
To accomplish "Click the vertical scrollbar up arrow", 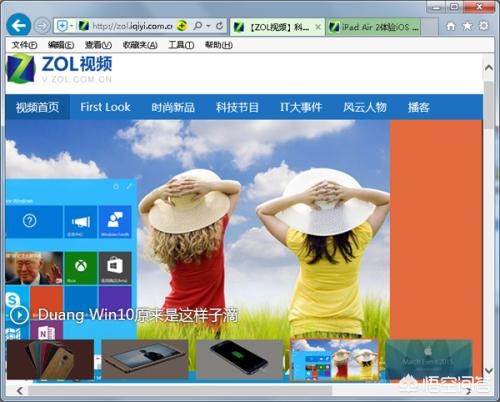I will coord(489,68).
